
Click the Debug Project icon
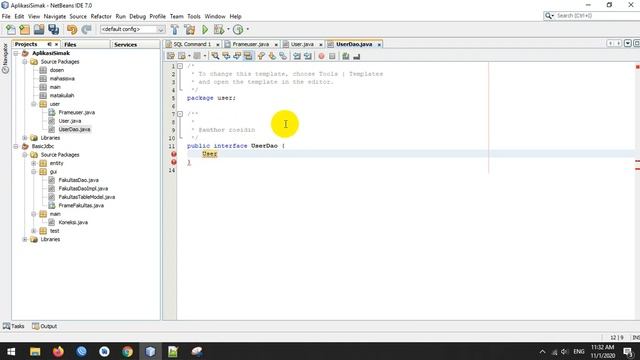(x=219, y=29)
